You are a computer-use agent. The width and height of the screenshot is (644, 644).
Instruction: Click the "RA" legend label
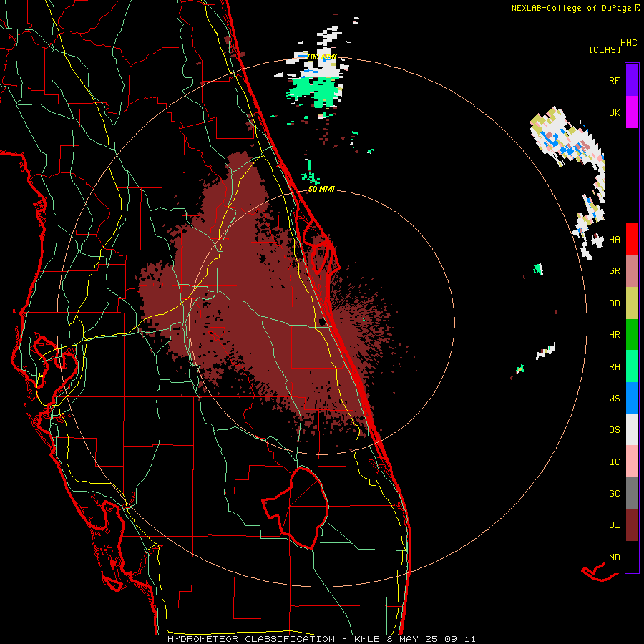tap(614, 367)
